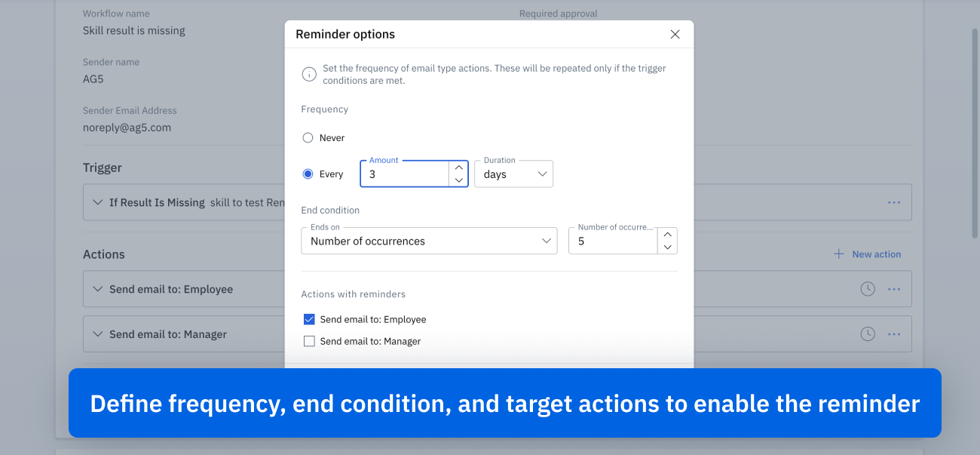
Task: Select the Never frequency option
Action: (x=308, y=138)
